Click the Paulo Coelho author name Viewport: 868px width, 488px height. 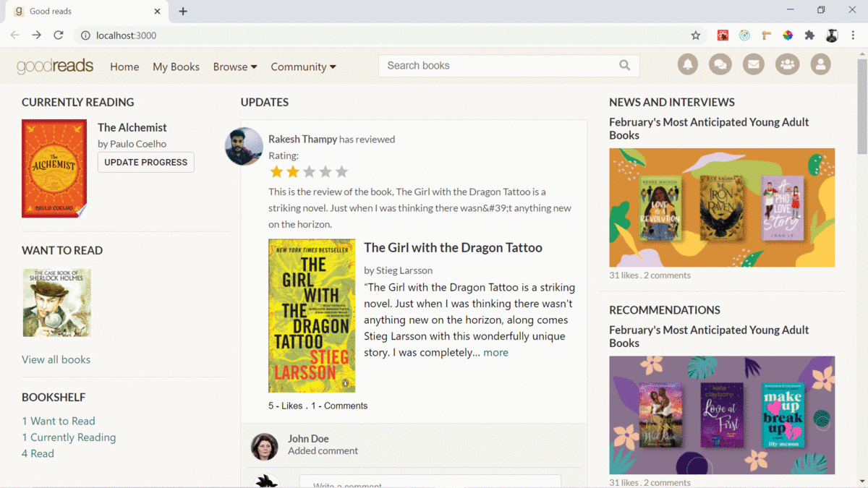[138, 144]
